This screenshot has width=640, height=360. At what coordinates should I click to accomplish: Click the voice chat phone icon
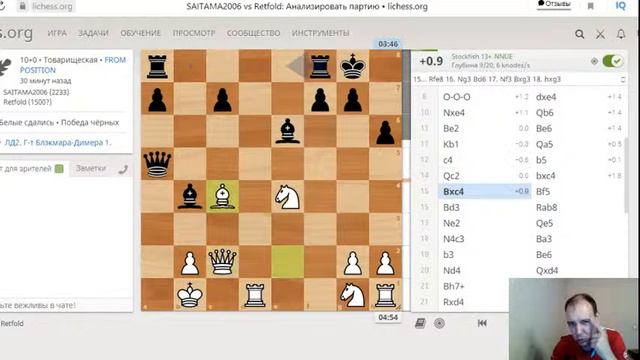123,169
